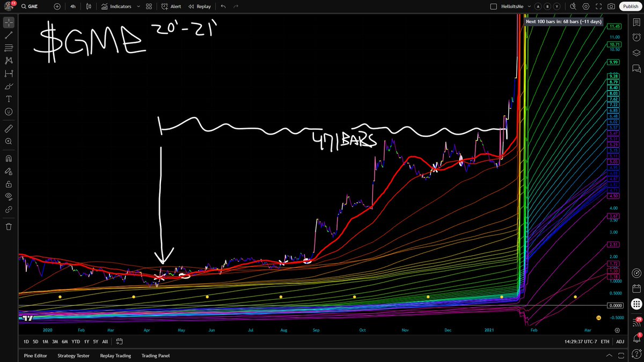Create an Alert
Viewport: 644px width, 362px height.
click(x=171, y=7)
